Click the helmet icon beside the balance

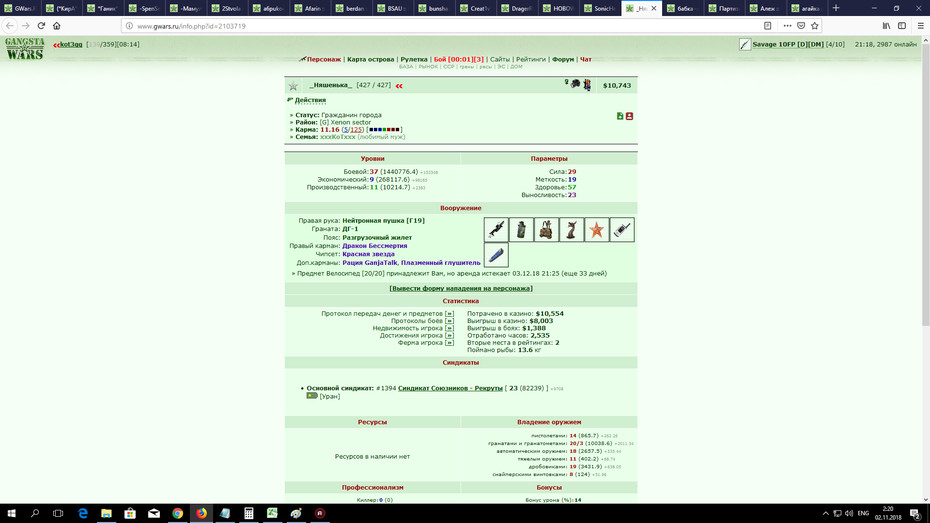click(x=575, y=84)
